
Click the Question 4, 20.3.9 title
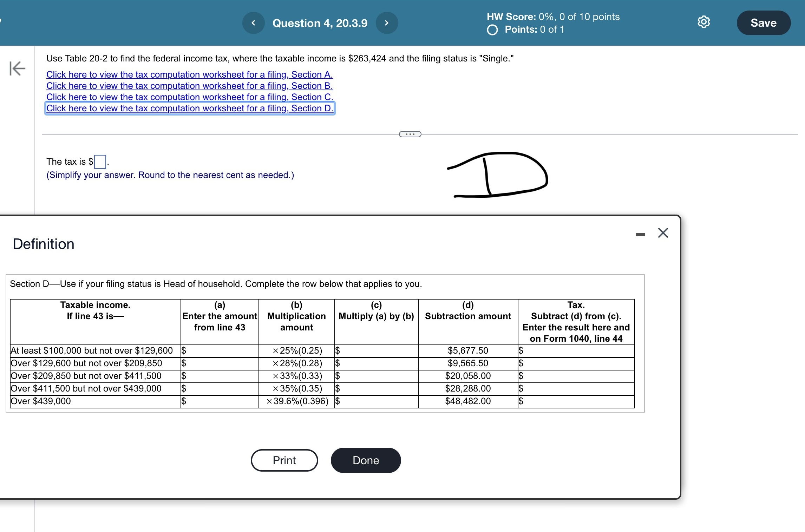[320, 23]
